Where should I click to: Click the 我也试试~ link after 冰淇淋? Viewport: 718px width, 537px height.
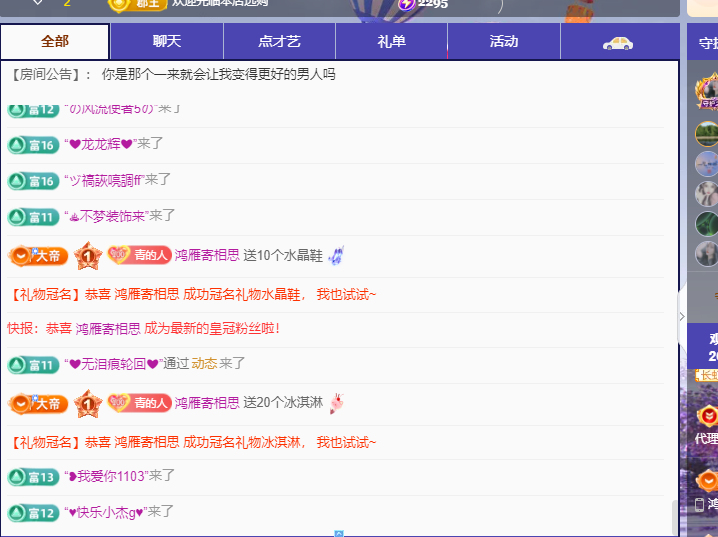[346, 442]
